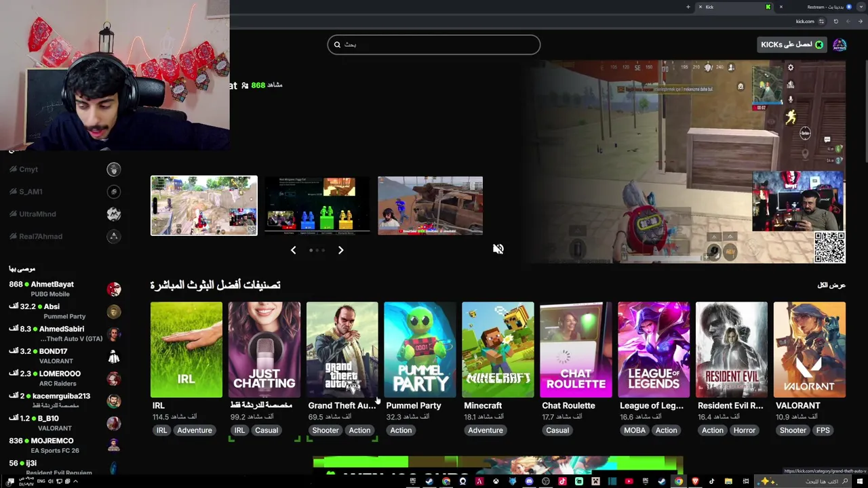Open the Pummel Party category card
This screenshot has height=488, width=868.
[420, 350]
